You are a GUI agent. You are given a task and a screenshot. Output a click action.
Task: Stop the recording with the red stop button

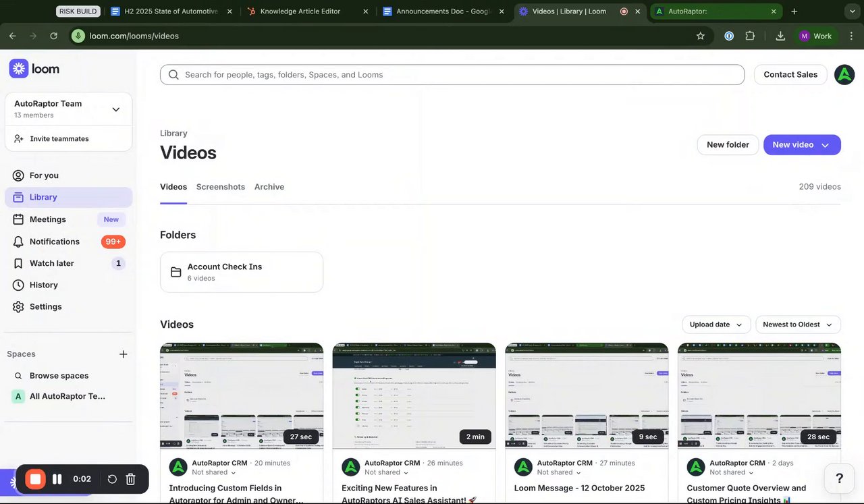(35, 479)
